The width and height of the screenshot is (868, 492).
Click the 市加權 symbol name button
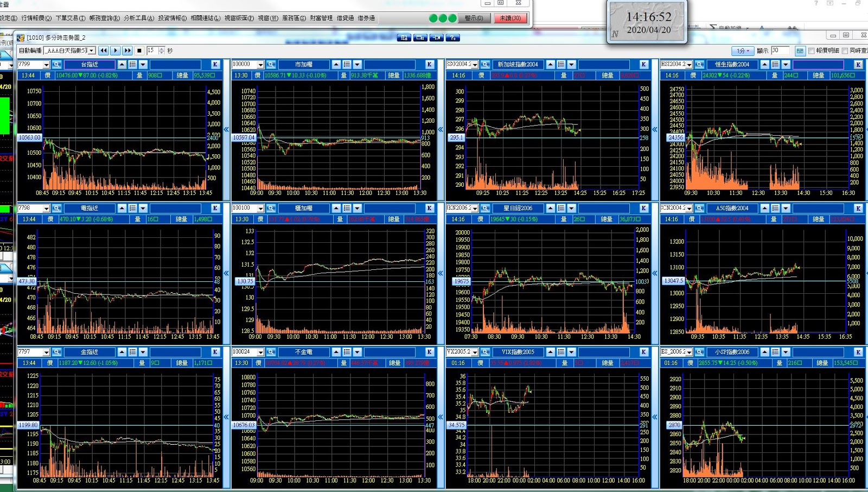pos(303,65)
